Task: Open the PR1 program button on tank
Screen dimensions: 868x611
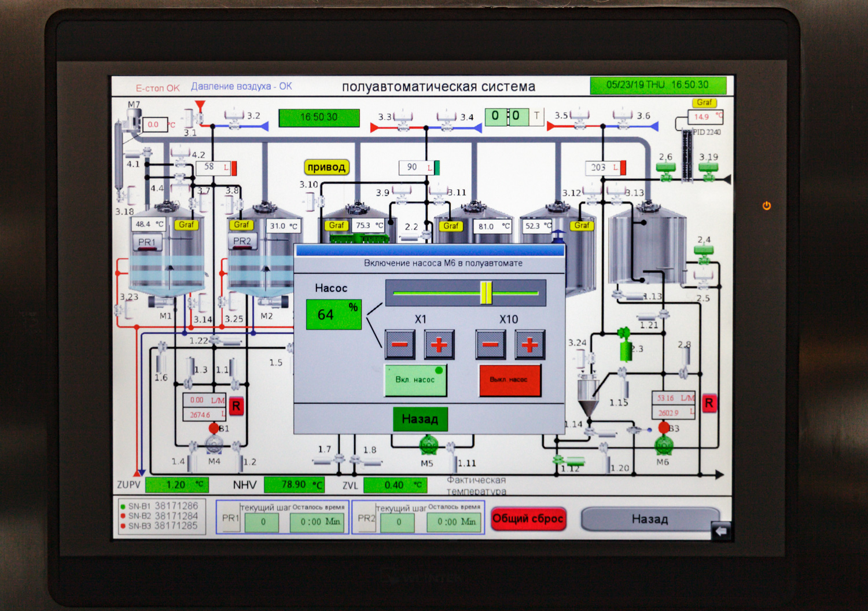Action: pyautogui.click(x=147, y=242)
